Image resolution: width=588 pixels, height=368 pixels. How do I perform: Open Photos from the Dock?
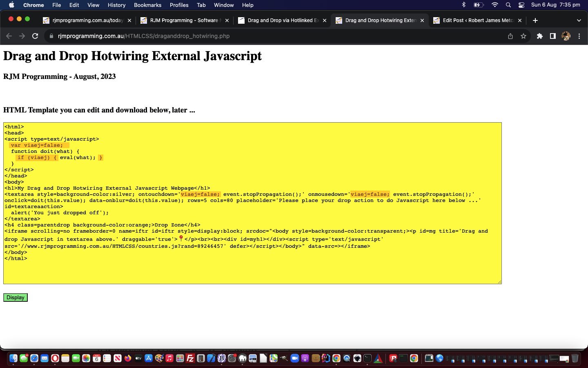tap(86, 359)
